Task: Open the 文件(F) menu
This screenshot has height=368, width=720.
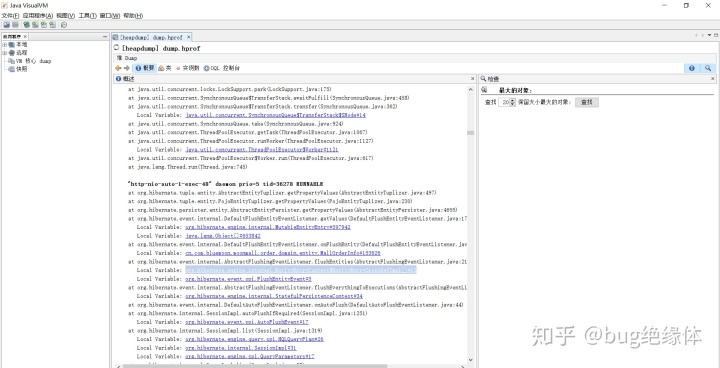Action: (10, 16)
